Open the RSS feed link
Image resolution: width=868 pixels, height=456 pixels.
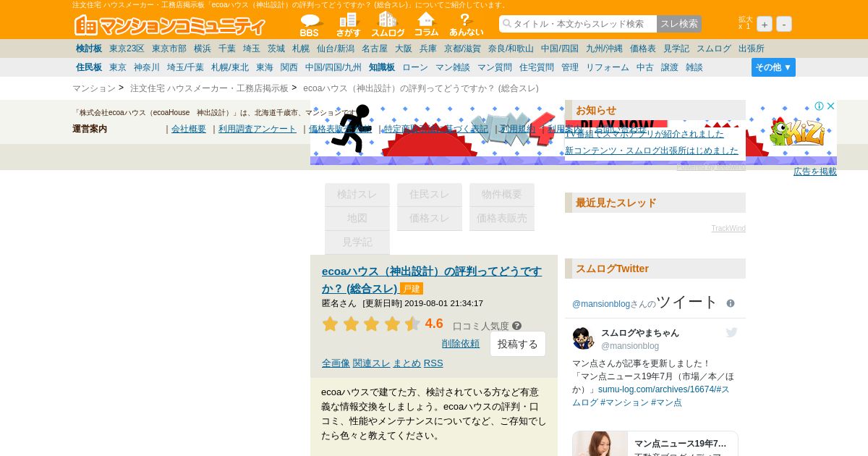433,363
